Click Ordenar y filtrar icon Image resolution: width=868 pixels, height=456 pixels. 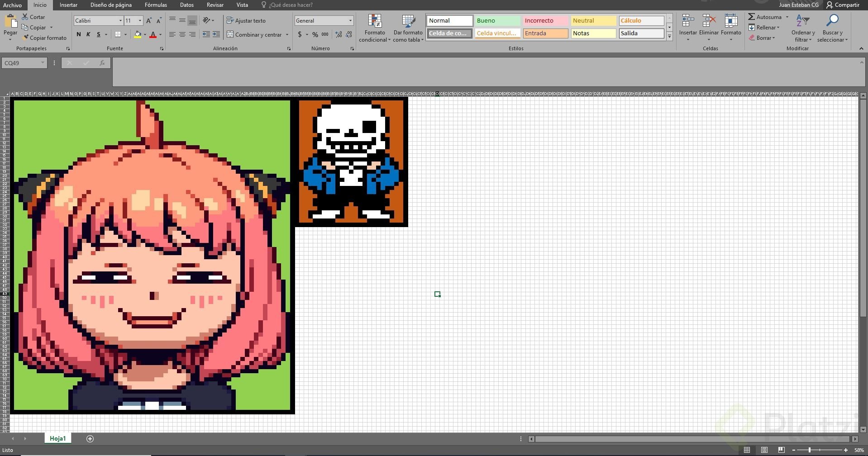[802, 21]
